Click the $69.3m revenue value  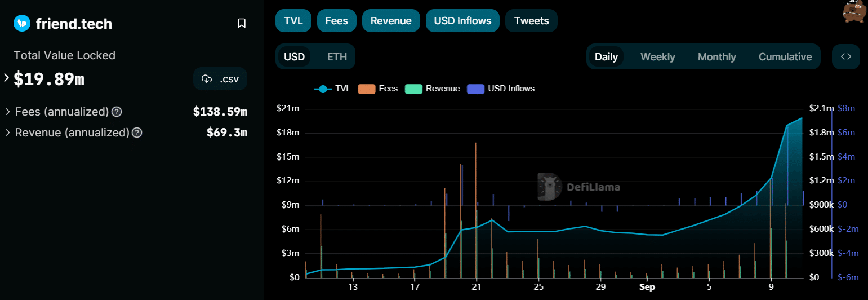pos(227,133)
